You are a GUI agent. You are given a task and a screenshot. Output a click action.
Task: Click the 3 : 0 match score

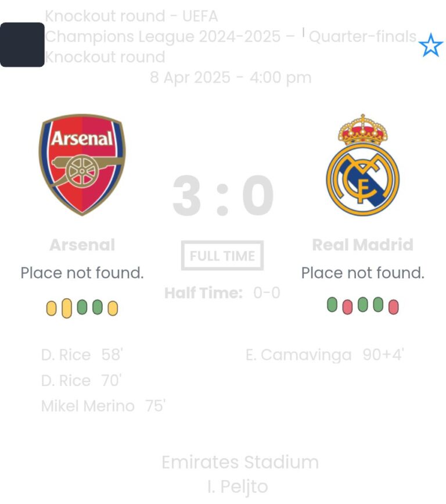[223, 196]
